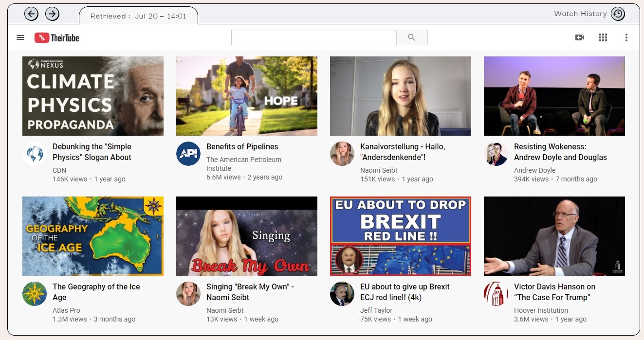The image size is (644, 340).
Task: Click Naomi Seibt name under Singing video
Action: 225,310
